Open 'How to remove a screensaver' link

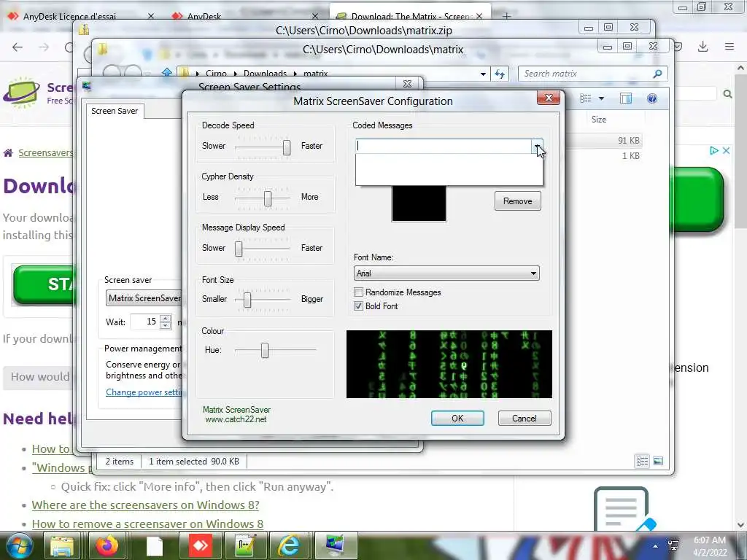pos(147,524)
